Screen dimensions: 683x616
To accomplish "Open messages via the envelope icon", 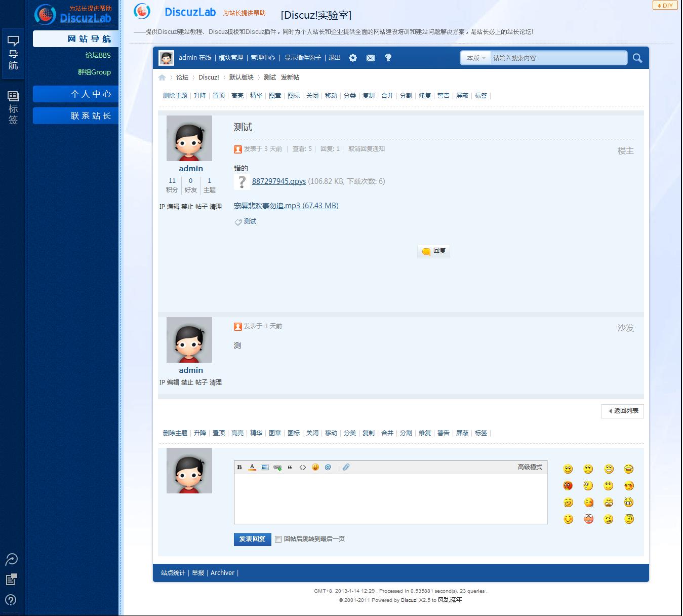I will pos(371,58).
